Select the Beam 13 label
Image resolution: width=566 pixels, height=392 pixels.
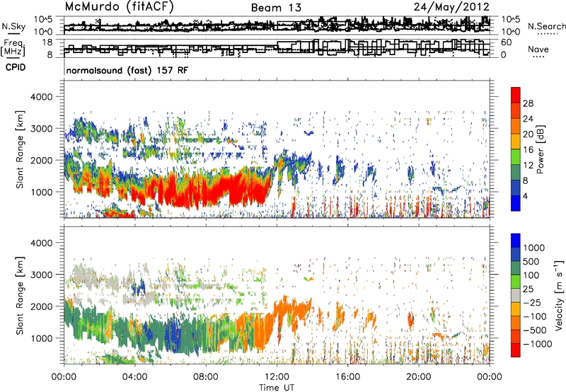(276, 8)
